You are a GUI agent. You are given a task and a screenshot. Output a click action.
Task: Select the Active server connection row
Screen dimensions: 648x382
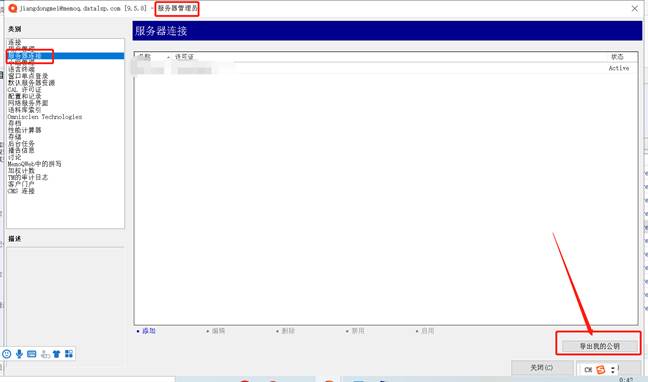click(386, 68)
